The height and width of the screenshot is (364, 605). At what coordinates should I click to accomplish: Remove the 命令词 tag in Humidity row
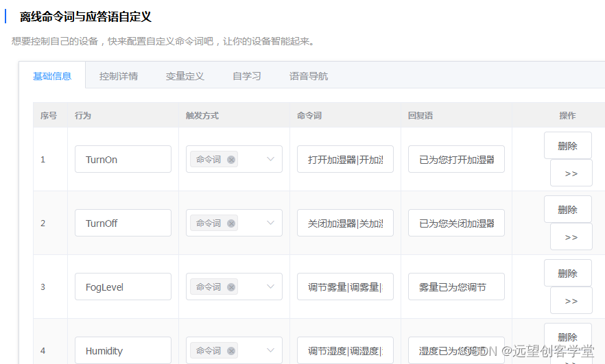coord(231,351)
